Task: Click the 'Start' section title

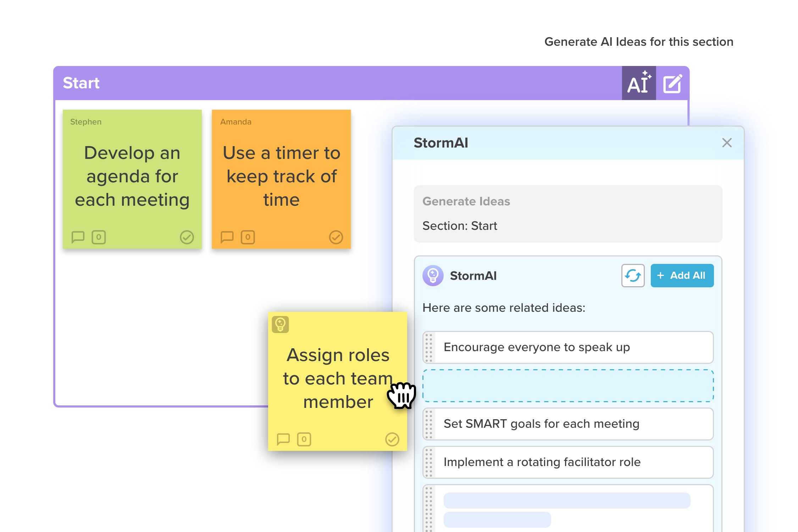Action: coord(81,83)
